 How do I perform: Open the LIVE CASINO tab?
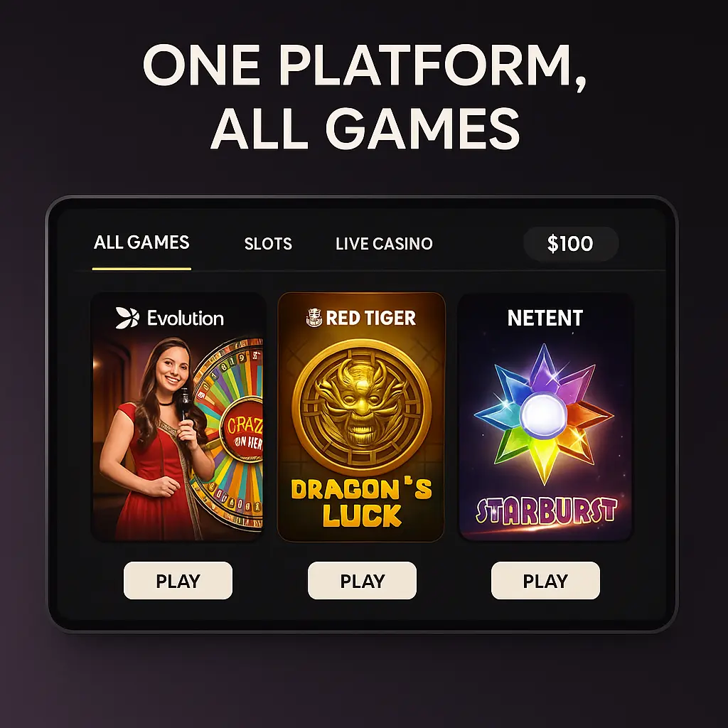click(x=384, y=243)
